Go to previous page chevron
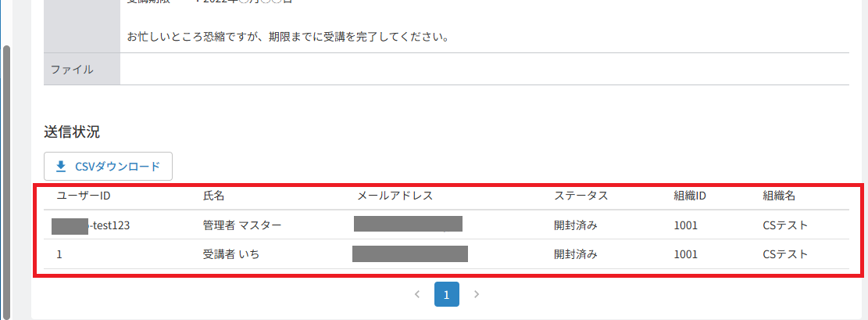The image size is (868, 320). [x=417, y=294]
